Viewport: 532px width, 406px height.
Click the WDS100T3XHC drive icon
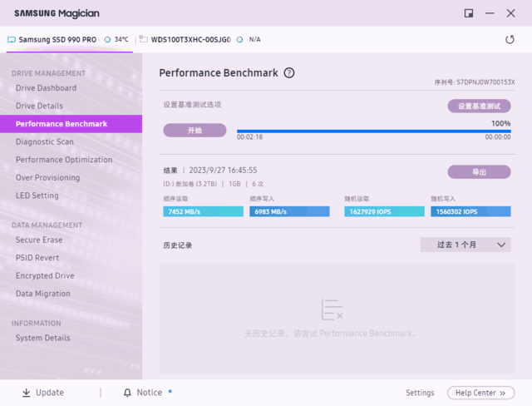[x=144, y=40]
